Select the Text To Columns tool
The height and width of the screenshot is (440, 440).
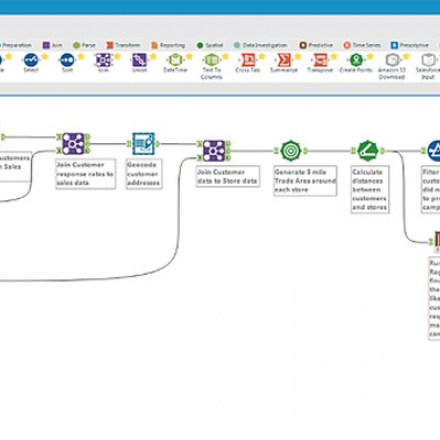[211, 60]
